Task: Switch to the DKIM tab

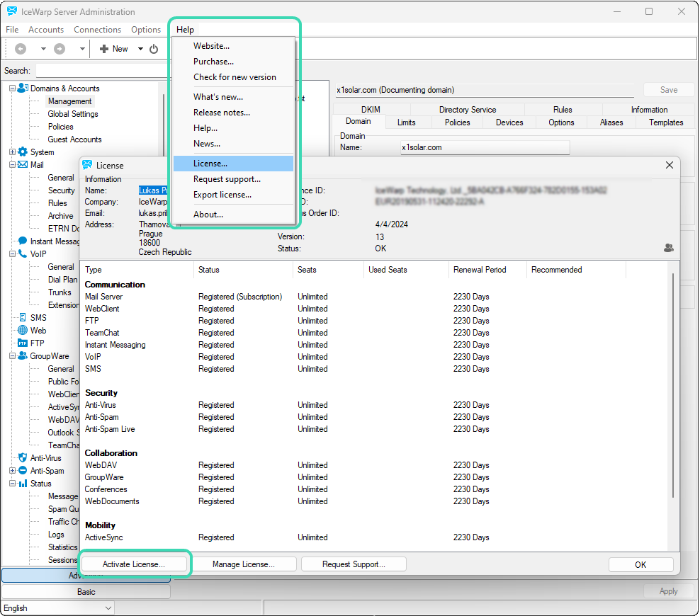Action: (371, 109)
